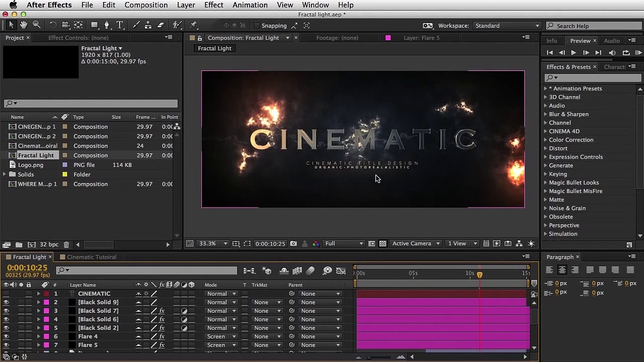This screenshot has width=644, height=362.
Task: Open the Composition Flowchart icon in viewer
Action: [x=520, y=244]
